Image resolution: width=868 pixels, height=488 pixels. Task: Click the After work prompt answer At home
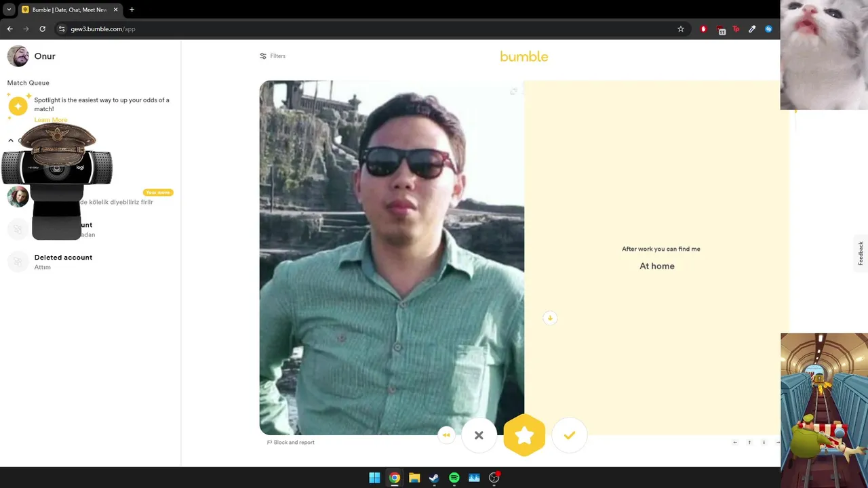pos(657,266)
